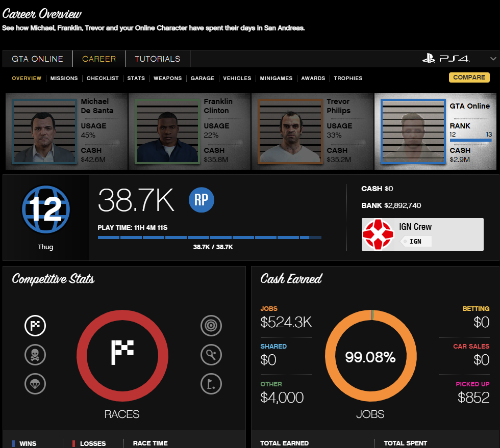Click the large checkered flag in Races ring
This screenshot has width=500, height=448.
(122, 352)
